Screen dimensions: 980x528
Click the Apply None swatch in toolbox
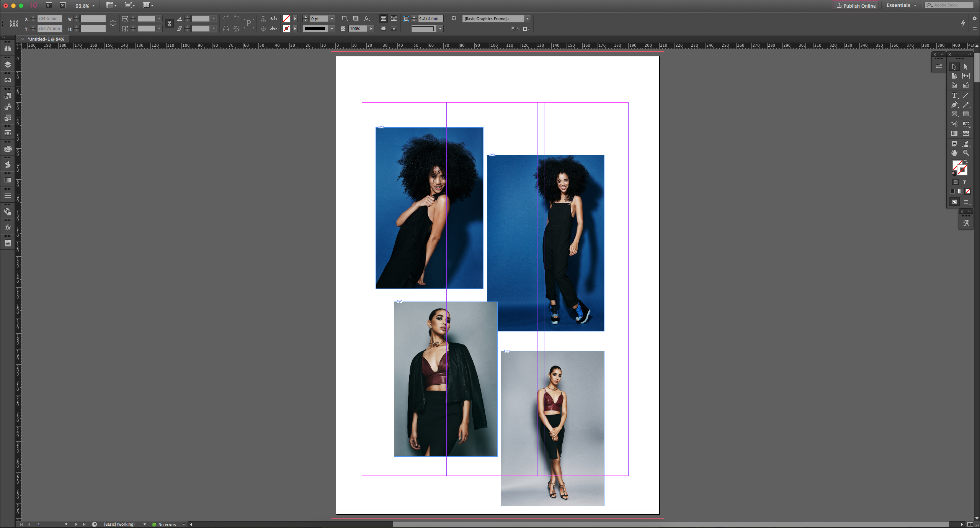[x=968, y=191]
